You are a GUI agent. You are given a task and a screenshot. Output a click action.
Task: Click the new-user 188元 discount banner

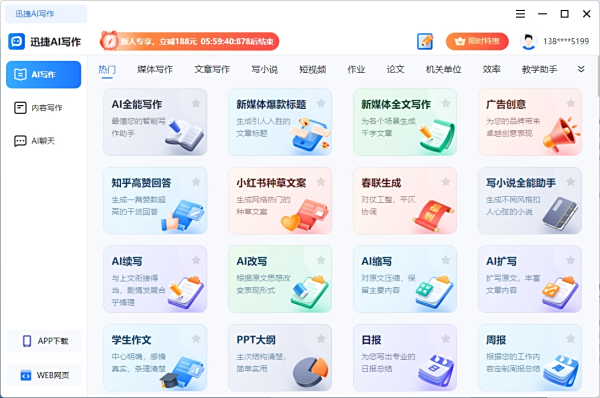(x=189, y=41)
